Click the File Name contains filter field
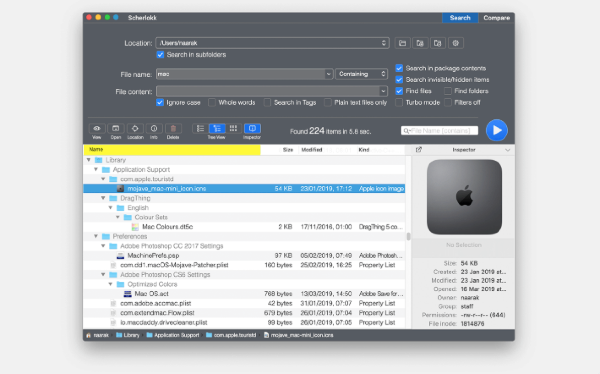The width and height of the screenshot is (600, 374). pyautogui.click(x=440, y=131)
